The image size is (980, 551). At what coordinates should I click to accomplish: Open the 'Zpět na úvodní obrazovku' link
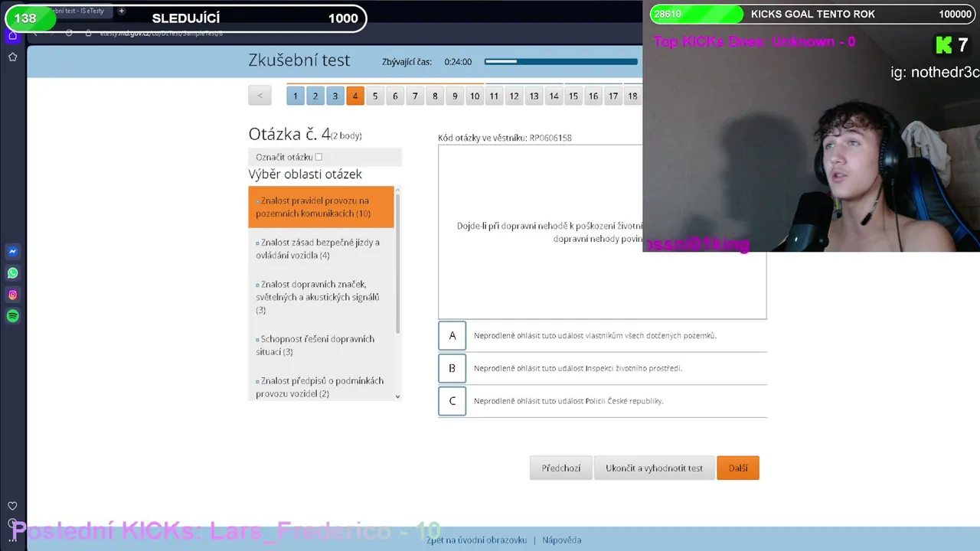(477, 540)
